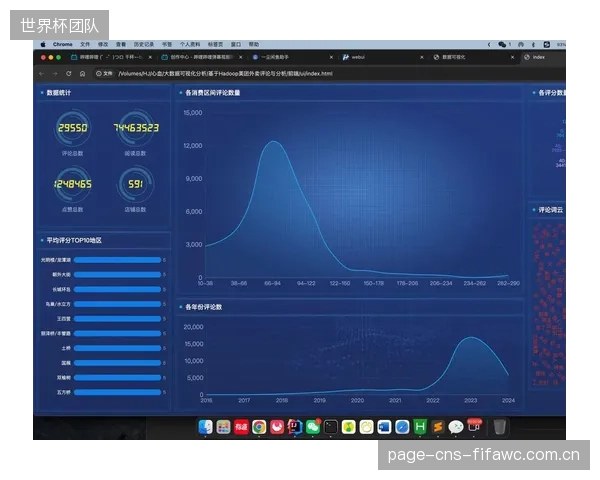Screen dimensions: 600x480
Task: Click the 1248465 gauge counter
Action: [x=72, y=184]
